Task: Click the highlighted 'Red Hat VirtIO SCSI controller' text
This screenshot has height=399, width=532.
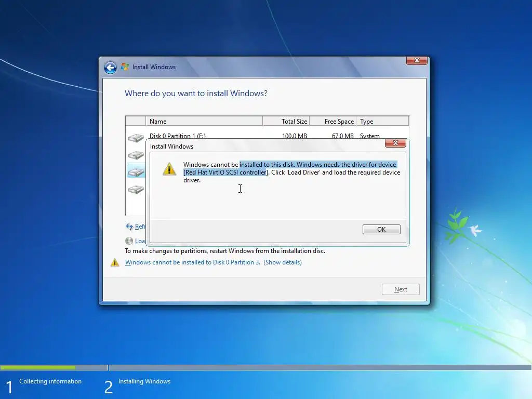Action: click(x=225, y=172)
